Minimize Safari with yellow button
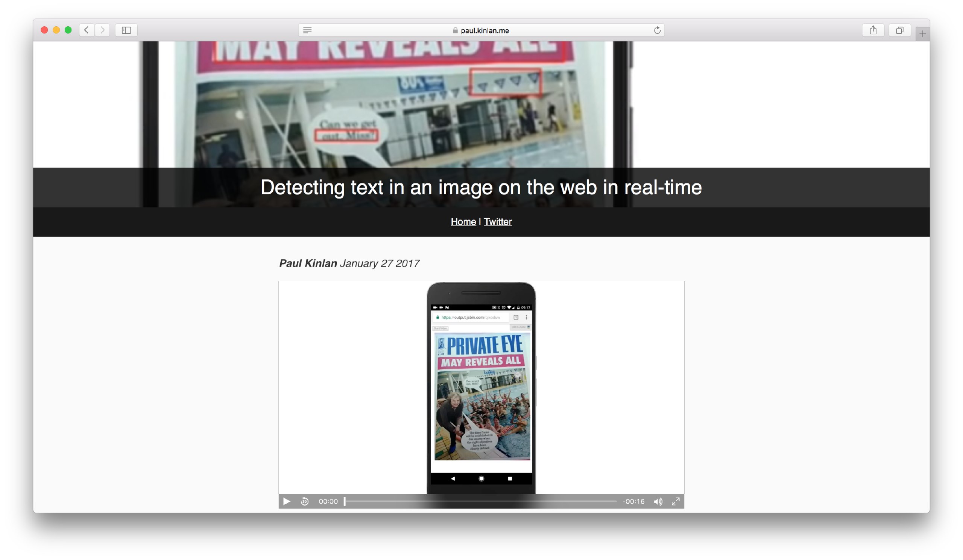This screenshot has height=560, width=963. (56, 30)
